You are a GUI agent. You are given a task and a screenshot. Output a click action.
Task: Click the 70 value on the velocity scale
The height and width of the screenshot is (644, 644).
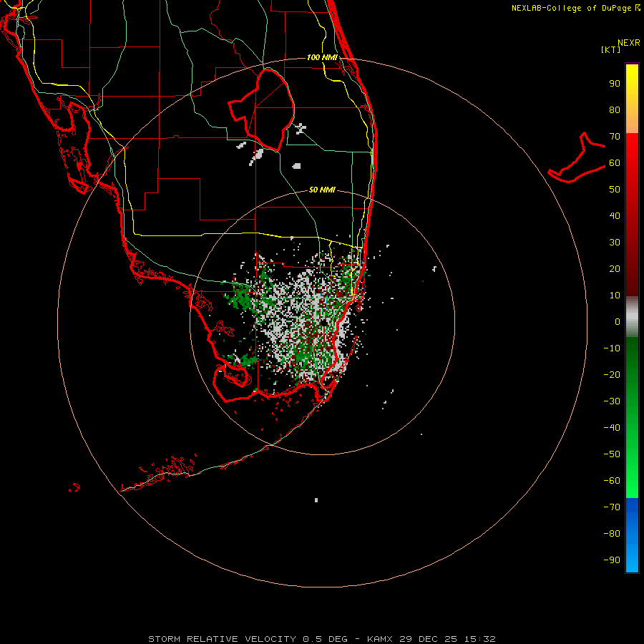coord(615,137)
